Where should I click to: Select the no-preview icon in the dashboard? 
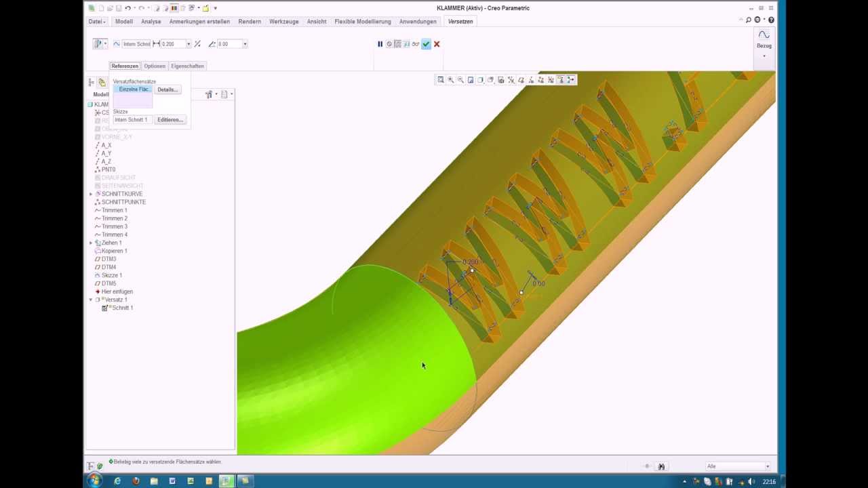point(389,44)
